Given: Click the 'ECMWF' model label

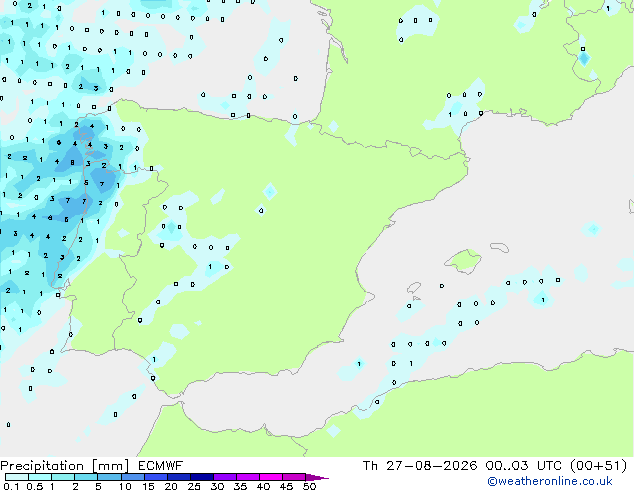Looking at the screenshot, I should click(x=161, y=466).
